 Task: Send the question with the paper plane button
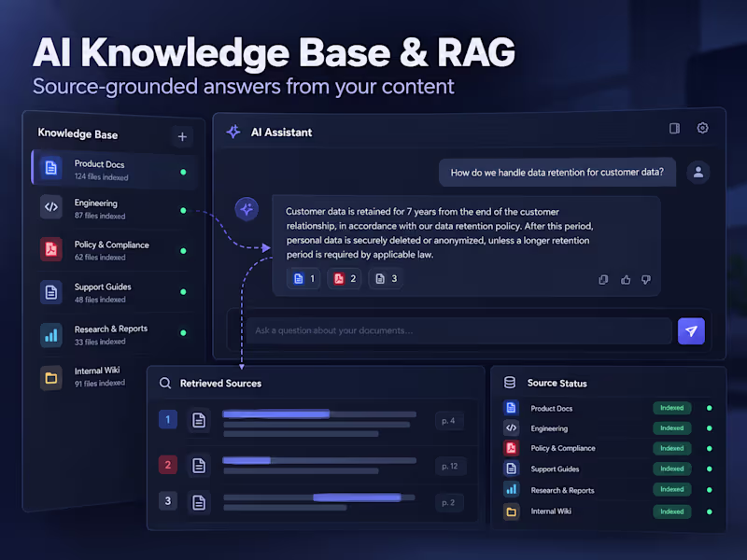[691, 331]
